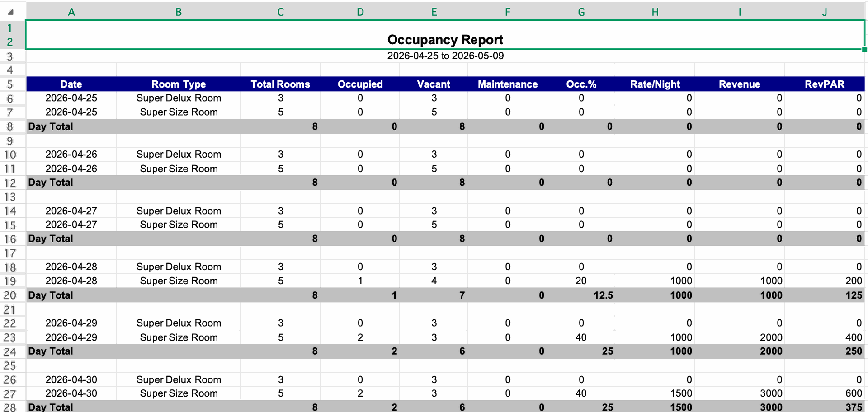This screenshot has height=412, width=868.
Task: Click the "Vacant" heading cell
Action: pyautogui.click(x=434, y=84)
